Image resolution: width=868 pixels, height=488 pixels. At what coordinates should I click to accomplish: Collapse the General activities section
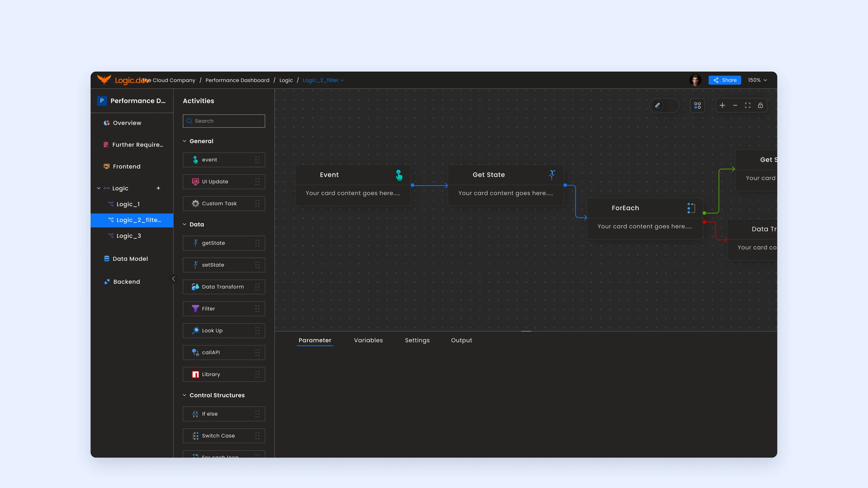click(x=184, y=141)
